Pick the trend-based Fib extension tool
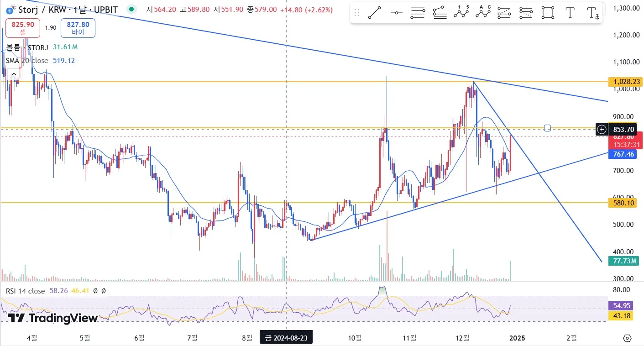Image resolution: width=644 pixels, height=346 pixels. tap(440, 13)
